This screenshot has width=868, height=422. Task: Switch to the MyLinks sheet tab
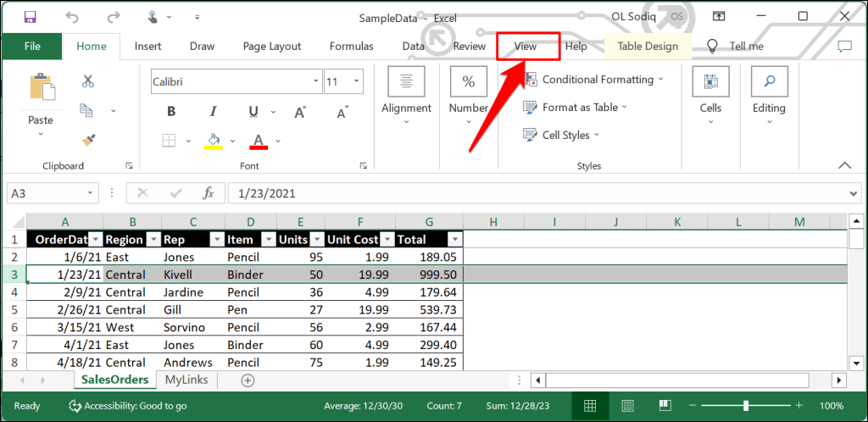[186, 380]
